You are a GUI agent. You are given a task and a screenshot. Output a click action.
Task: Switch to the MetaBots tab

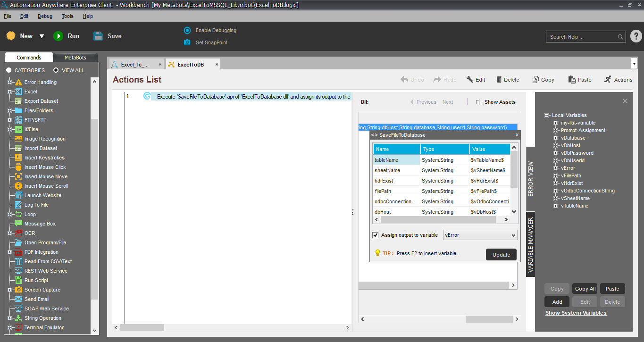pyautogui.click(x=75, y=58)
